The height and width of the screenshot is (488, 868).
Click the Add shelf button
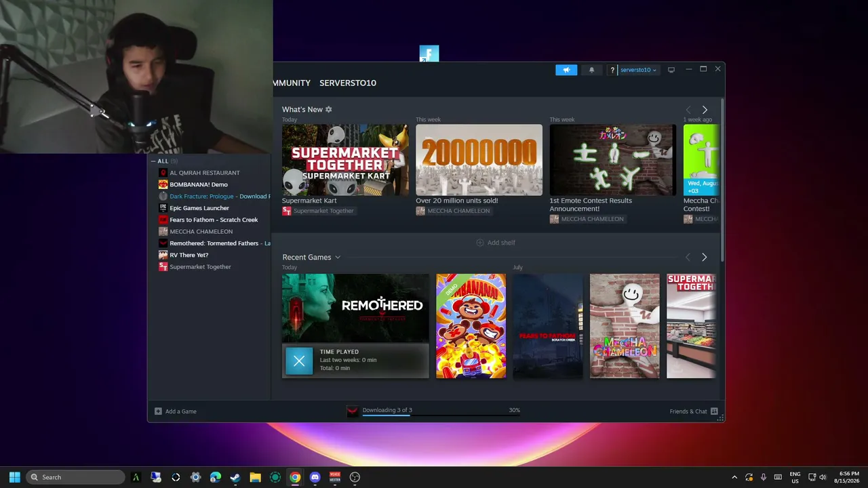496,243
